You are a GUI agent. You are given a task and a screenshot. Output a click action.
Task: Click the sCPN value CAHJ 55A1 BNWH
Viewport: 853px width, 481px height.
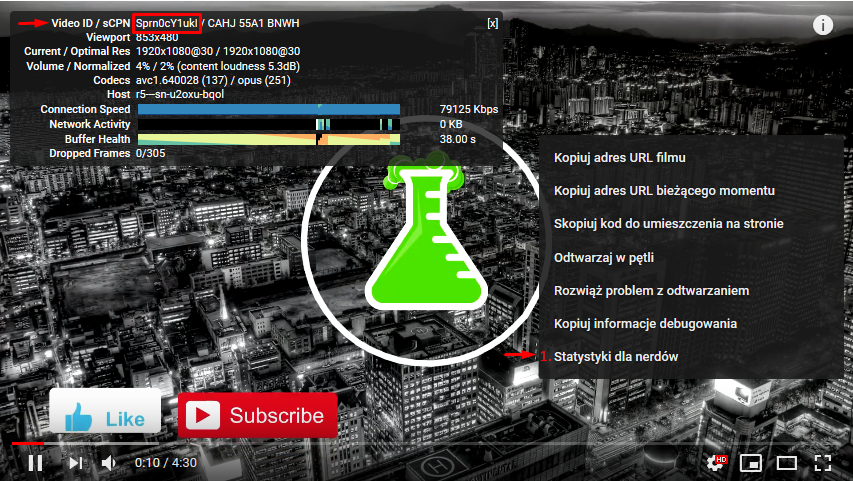tap(254, 23)
